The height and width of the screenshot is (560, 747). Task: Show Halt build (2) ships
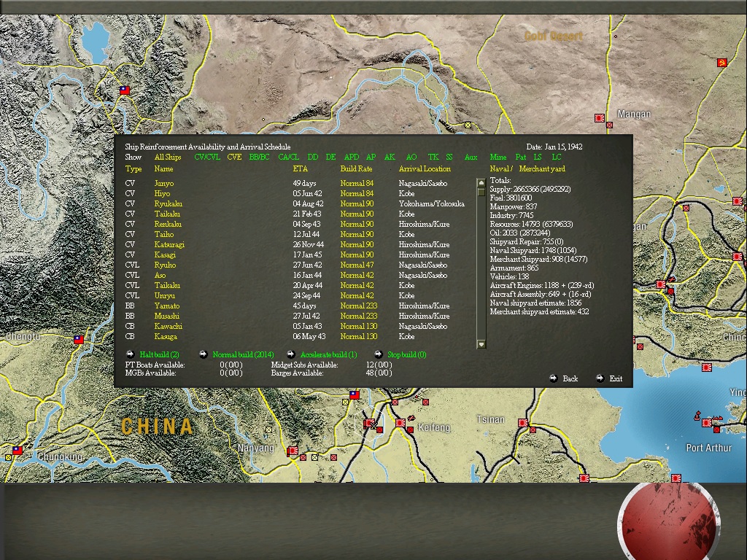click(159, 354)
